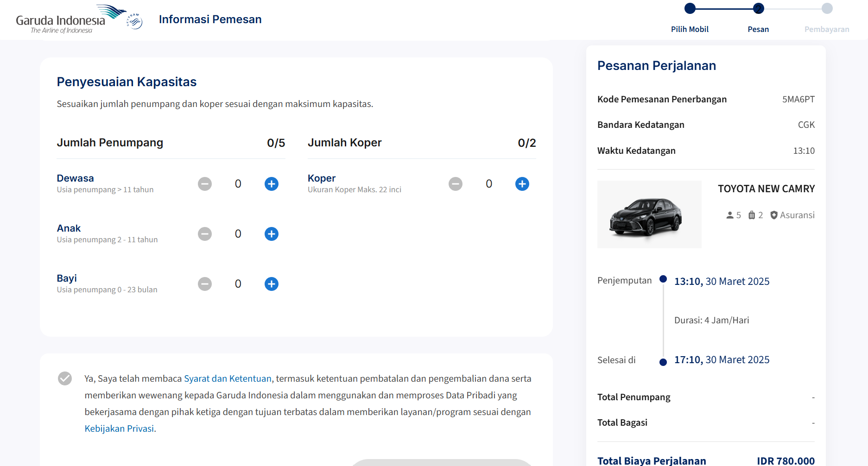Decrease Dewasa passenger count with minus
Viewport: 868px width, 466px height.
pos(205,184)
